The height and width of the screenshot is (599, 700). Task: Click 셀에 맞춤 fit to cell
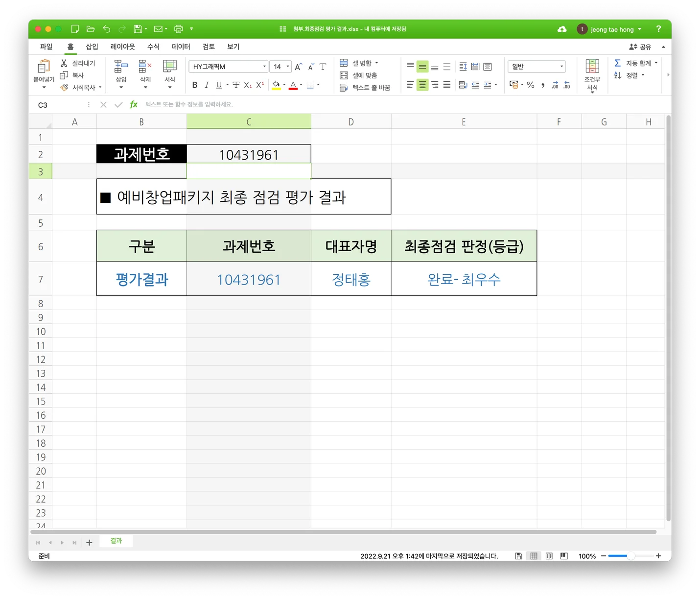pyautogui.click(x=358, y=75)
